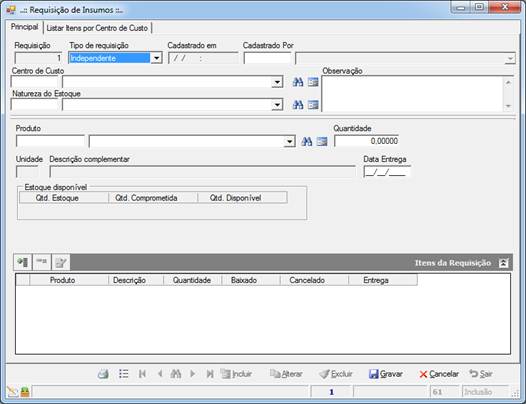Expand Natureza do Estoque dropdown

coord(277,105)
